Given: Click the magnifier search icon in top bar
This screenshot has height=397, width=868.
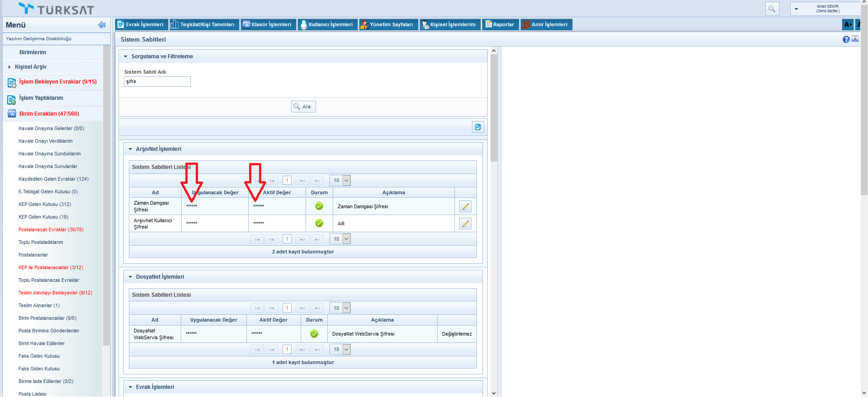Looking at the screenshot, I should coord(772,9).
